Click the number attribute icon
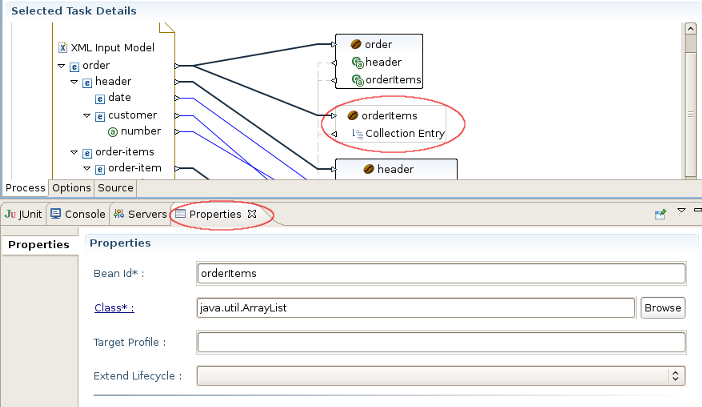 tap(113, 132)
